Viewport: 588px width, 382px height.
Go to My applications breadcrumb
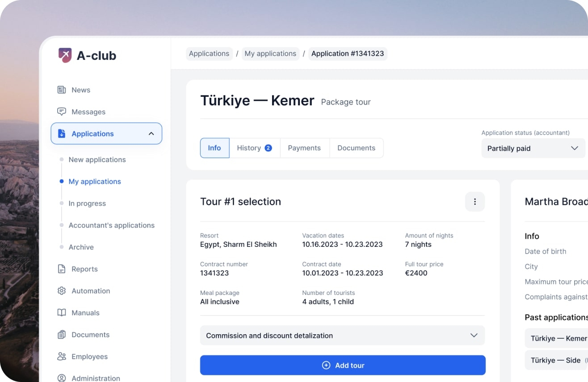pos(270,54)
